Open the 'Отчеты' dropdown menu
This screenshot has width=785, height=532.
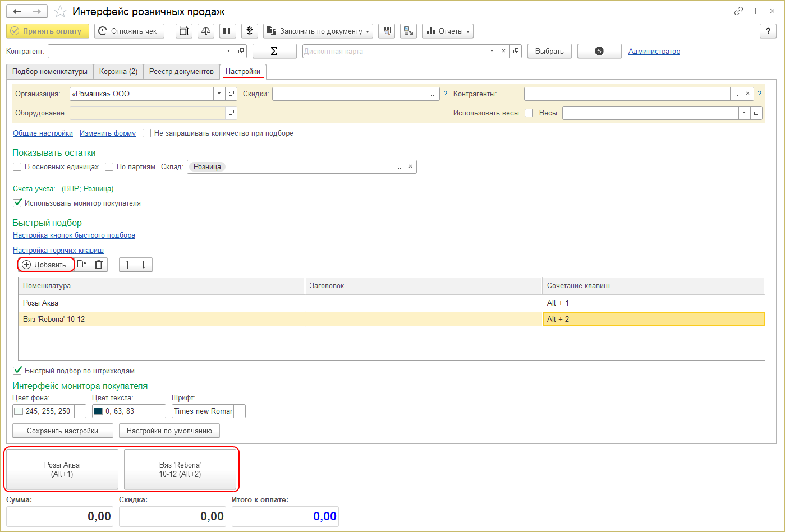tap(447, 31)
